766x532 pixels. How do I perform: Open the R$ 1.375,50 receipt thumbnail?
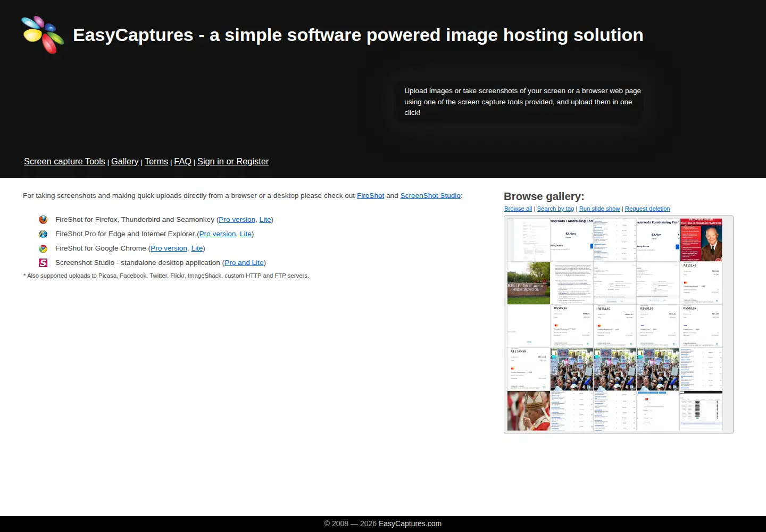tap(529, 369)
